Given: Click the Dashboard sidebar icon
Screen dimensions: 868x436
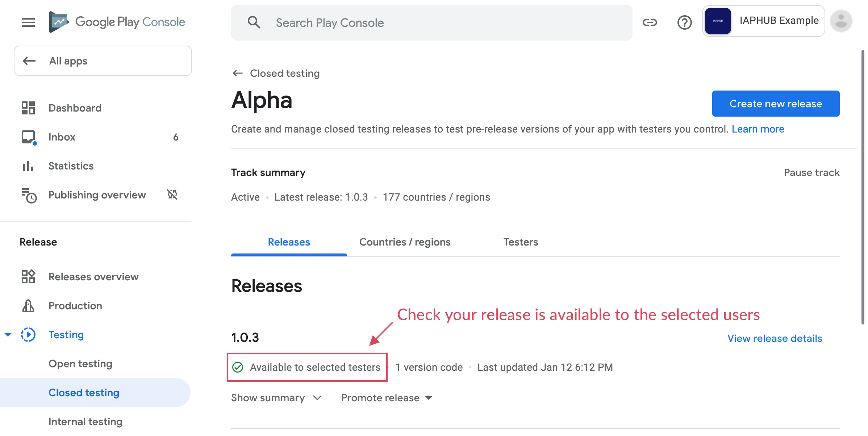Looking at the screenshot, I should tap(28, 108).
